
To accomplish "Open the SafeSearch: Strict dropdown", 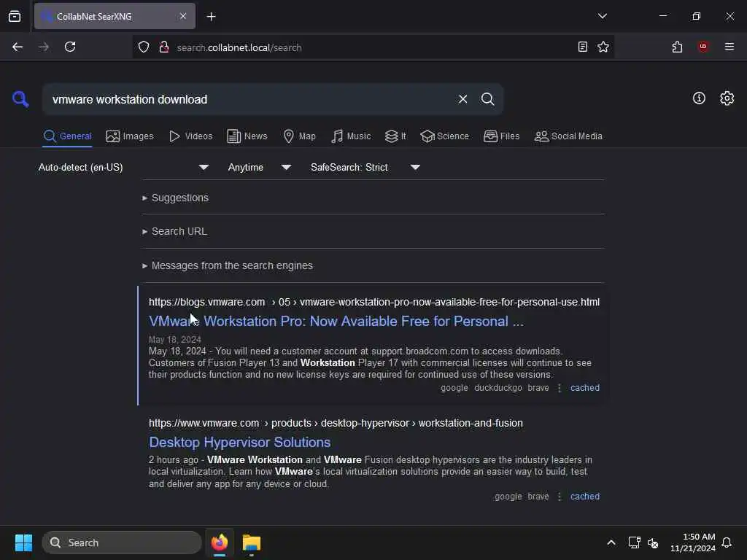I will click(x=365, y=167).
